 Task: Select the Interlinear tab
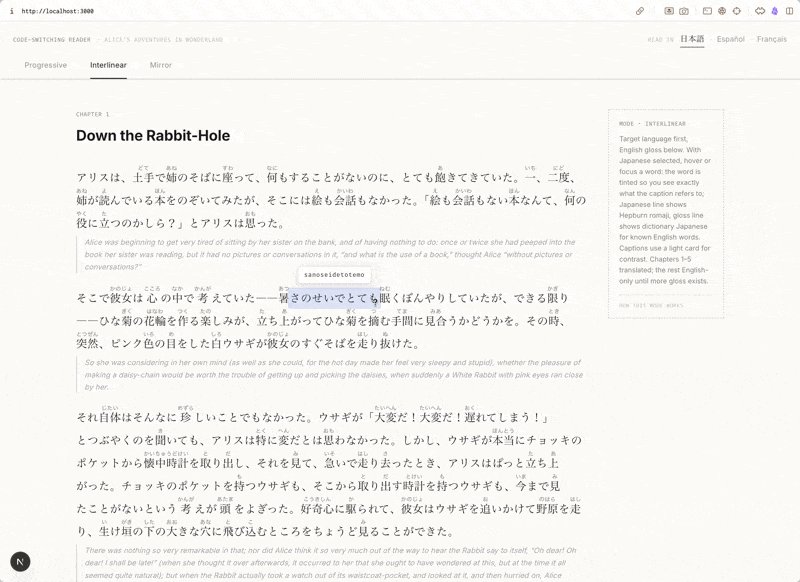point(108,65)
